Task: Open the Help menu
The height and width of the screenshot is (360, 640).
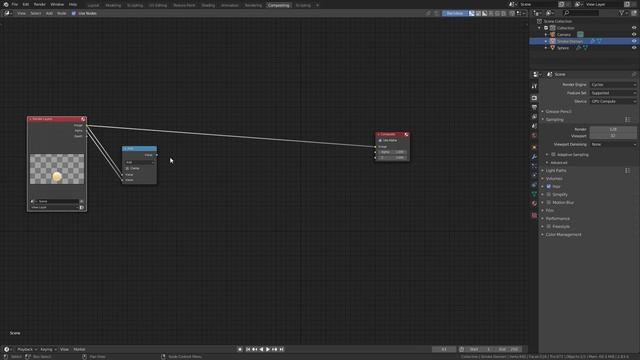Action: (x=73, y=4)
